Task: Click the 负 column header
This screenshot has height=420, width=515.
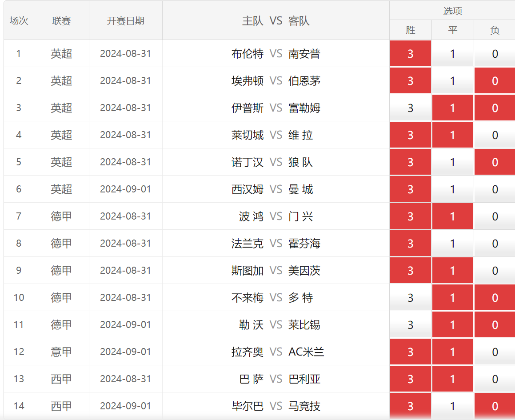Action: pos(495,30)
